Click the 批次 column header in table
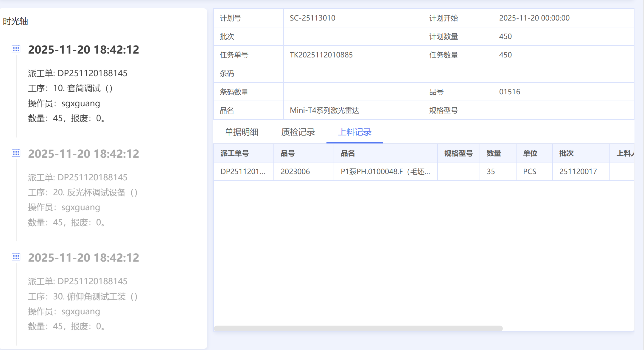The image size is (644, 350). (566, 153)
